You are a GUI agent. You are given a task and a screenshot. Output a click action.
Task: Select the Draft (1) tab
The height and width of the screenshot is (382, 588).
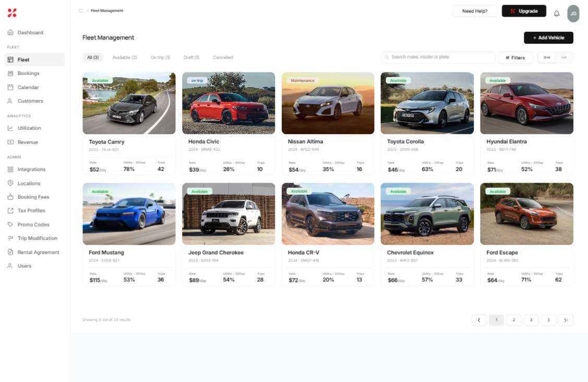[x=191, y=57]
